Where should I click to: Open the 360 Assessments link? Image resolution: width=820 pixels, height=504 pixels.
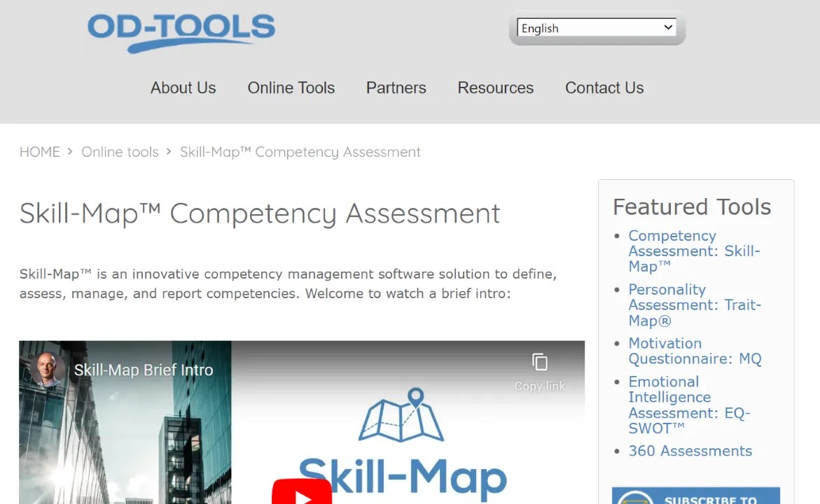[690, 451]
